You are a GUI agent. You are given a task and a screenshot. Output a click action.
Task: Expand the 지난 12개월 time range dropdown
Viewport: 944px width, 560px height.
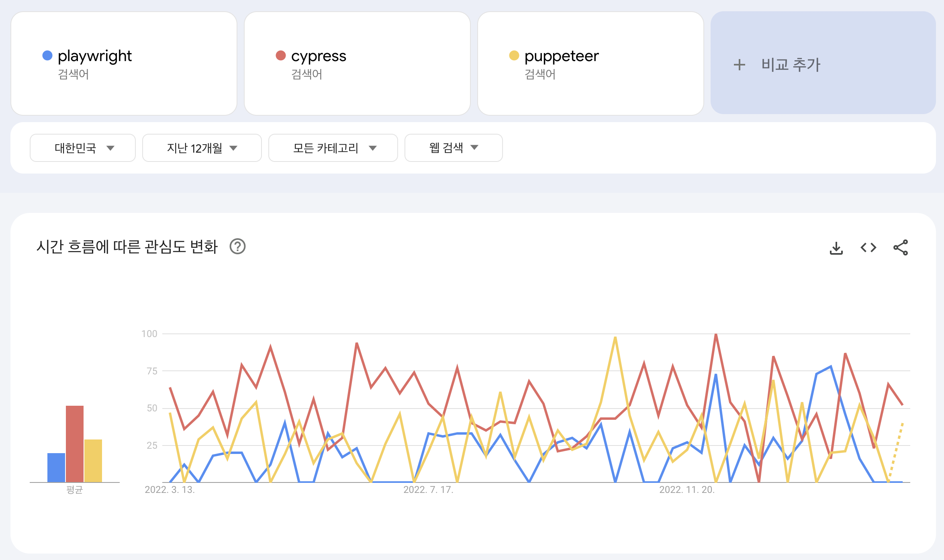point(202,148)
